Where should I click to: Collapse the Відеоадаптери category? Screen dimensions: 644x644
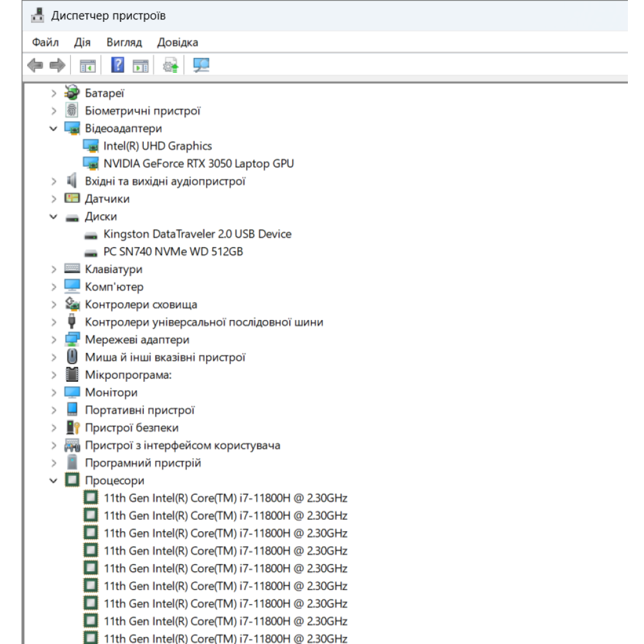click(53, 129)
